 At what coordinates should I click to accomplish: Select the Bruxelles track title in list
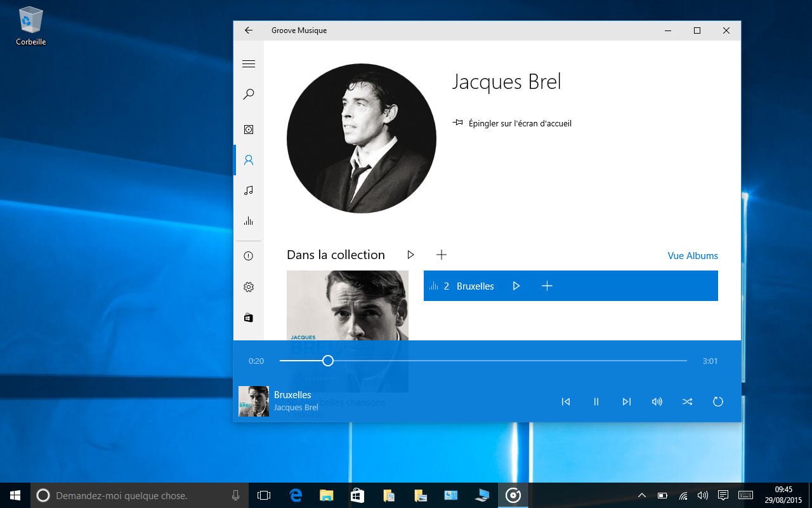point(475,286)
